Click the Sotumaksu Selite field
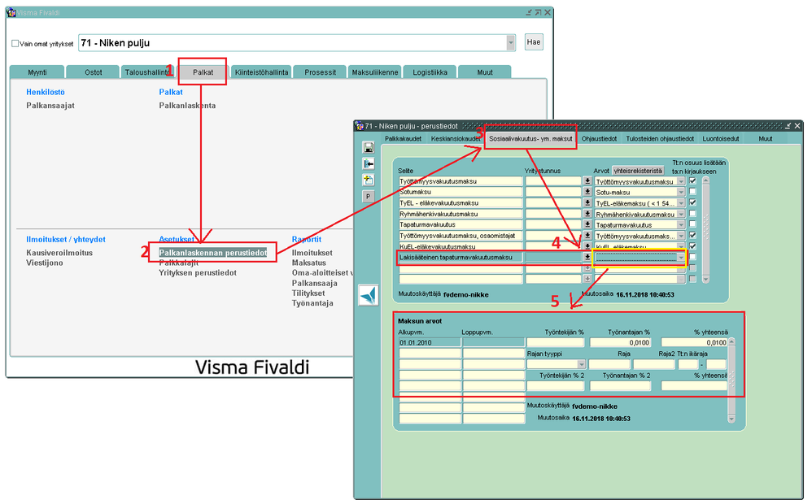This screenshot has width=812, height=504. 461,192
